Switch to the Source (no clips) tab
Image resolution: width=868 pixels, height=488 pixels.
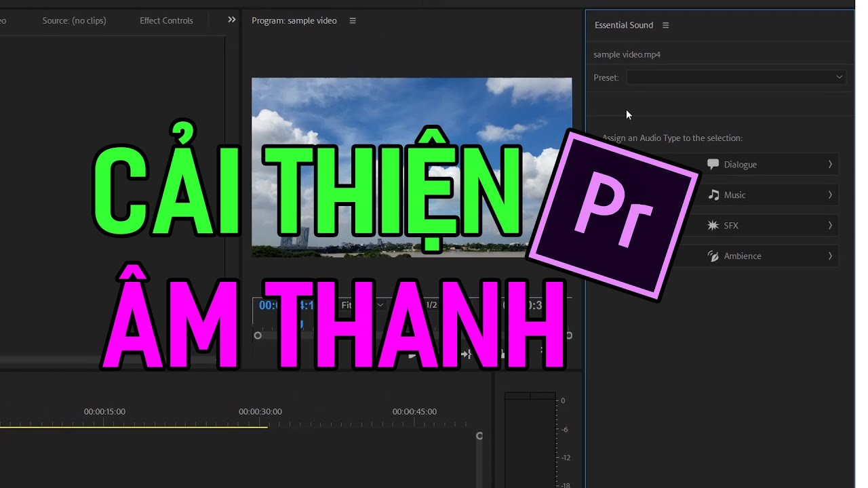coord(74,20)
